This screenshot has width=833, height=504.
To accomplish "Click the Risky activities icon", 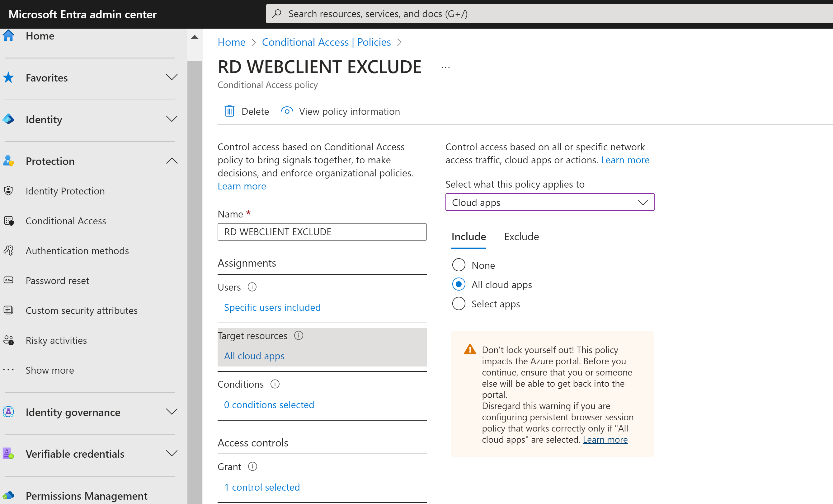I will [x=8, y=340].
